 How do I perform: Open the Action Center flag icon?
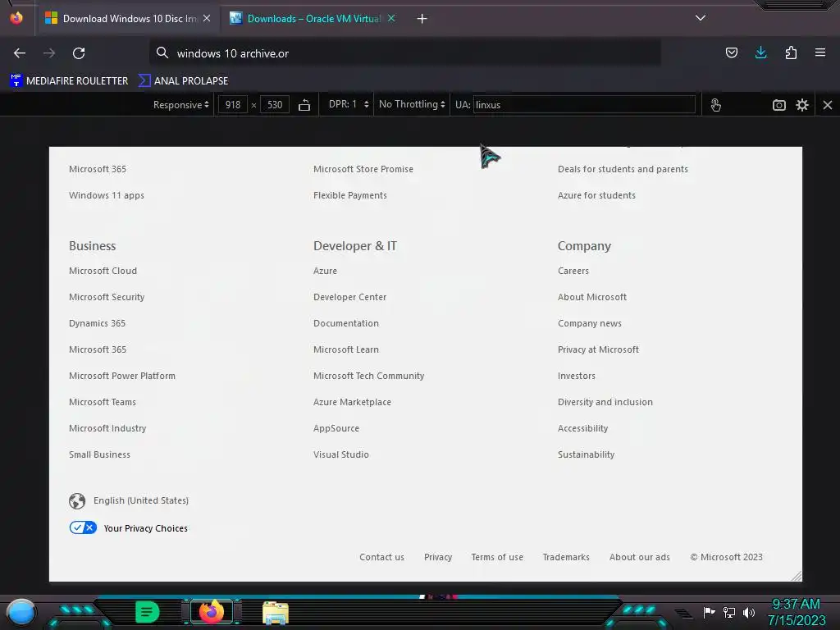coord(709,612)
